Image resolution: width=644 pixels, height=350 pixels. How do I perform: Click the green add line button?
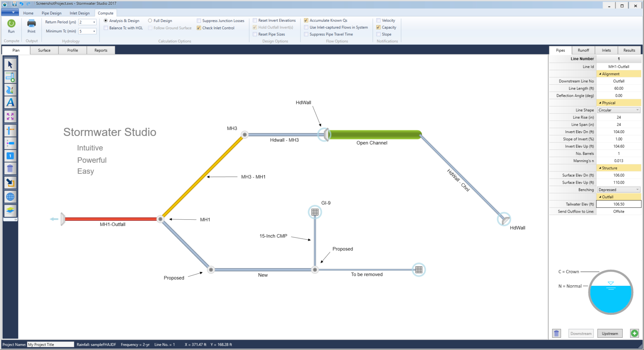click(x=634, y=333)
